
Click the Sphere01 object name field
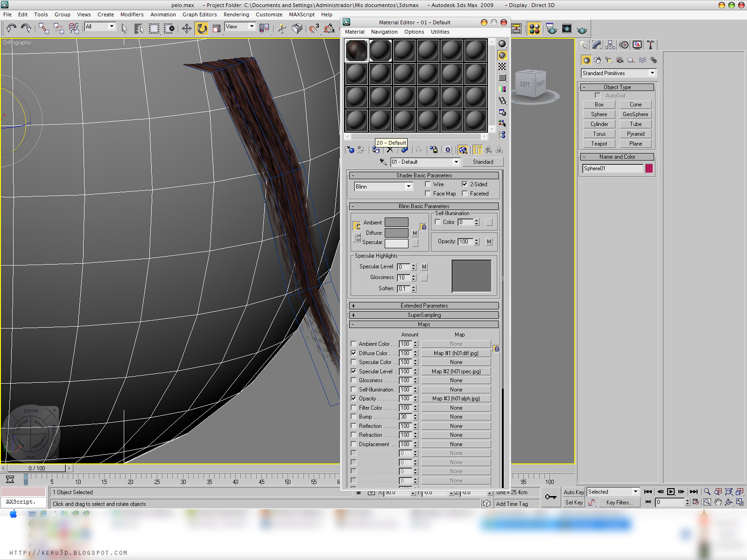click(x=613, y=168)
